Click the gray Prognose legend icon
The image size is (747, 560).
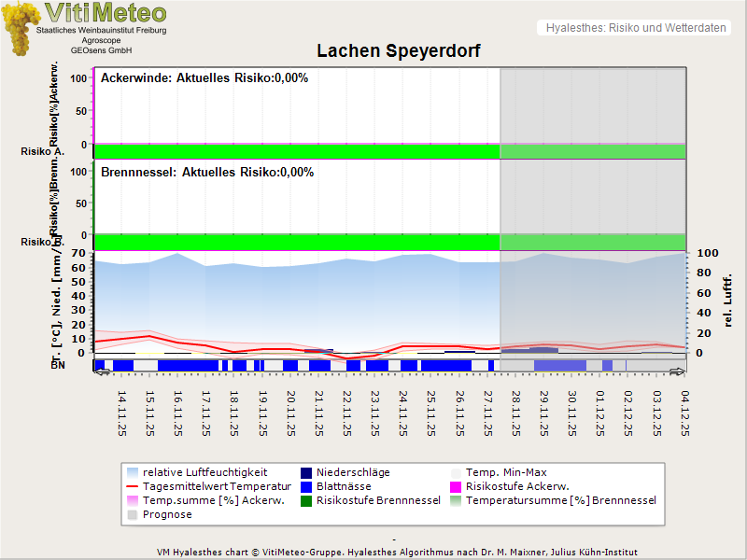(x=133, y=514)
